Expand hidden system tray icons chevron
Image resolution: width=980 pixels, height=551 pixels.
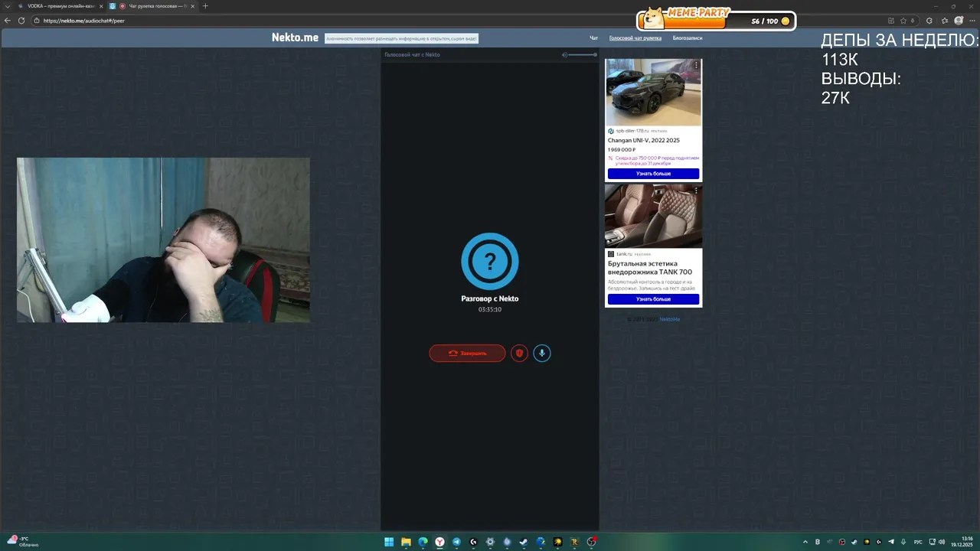coord(805,542)
